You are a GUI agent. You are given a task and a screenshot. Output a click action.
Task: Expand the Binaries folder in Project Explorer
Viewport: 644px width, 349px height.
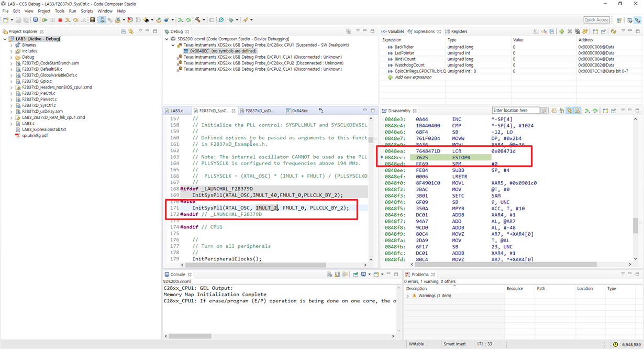(x=11, y=45)
